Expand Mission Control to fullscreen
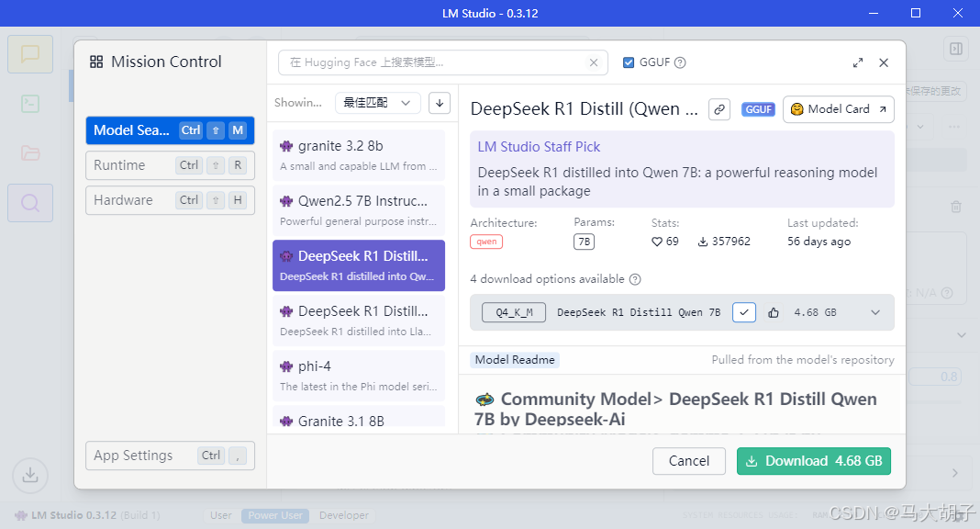Image resolution: width=980 pixels, height=529 pixels. click(x=857, y=62)
